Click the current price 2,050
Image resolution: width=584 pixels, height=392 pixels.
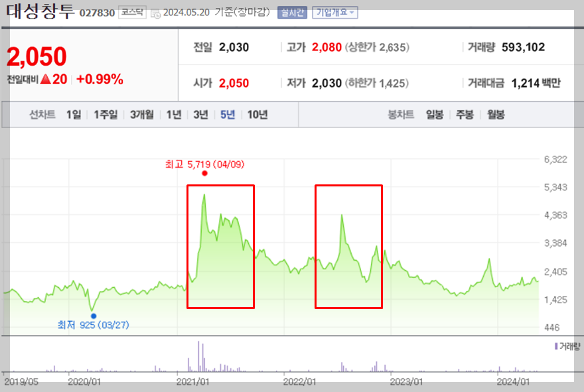click(36, 56)
